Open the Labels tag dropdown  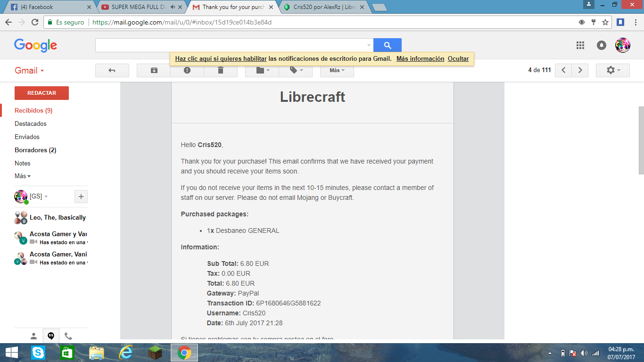click(296, 70)
